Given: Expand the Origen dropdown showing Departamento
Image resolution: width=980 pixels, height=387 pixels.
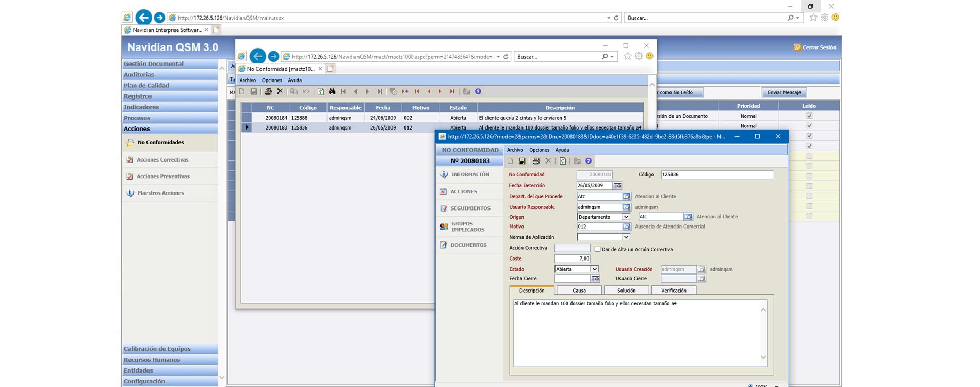Looking at the screenshot, I should (626, 217).
